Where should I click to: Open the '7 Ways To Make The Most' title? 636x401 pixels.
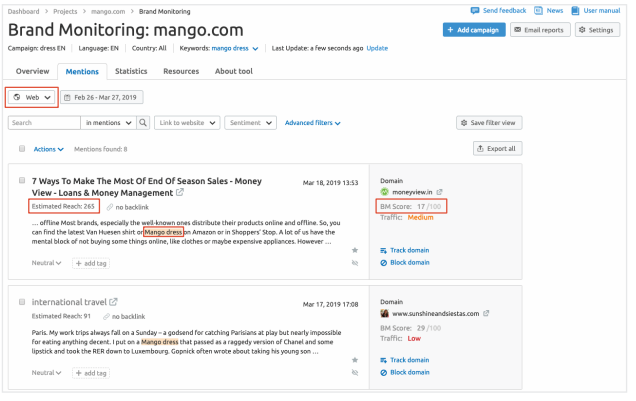pos(146,187)
